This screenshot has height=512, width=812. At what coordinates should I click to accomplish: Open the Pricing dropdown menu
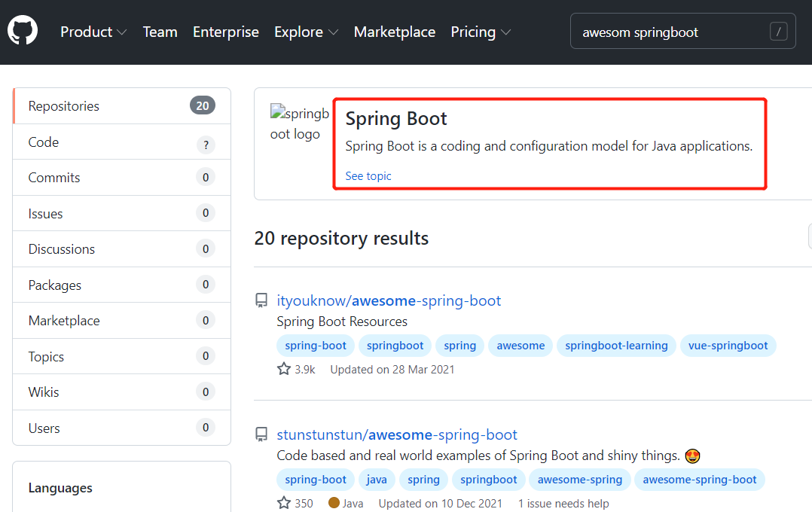coord(481,32)
